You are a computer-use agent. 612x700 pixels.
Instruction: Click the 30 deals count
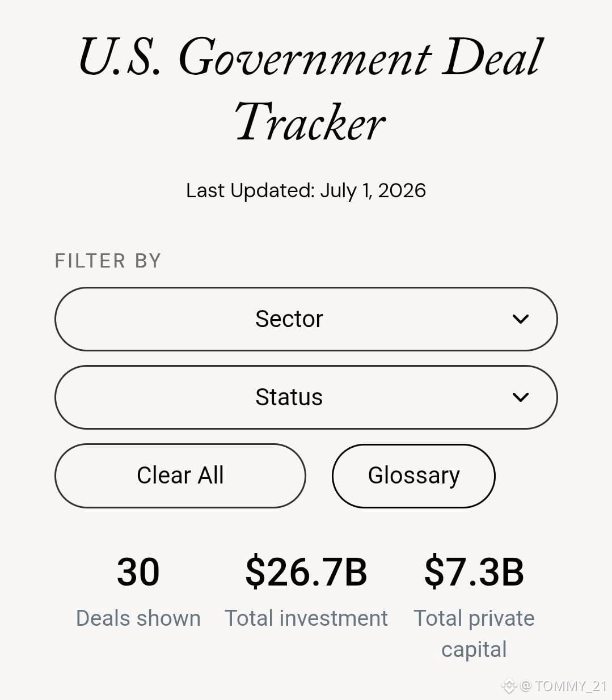pos(138,572)
